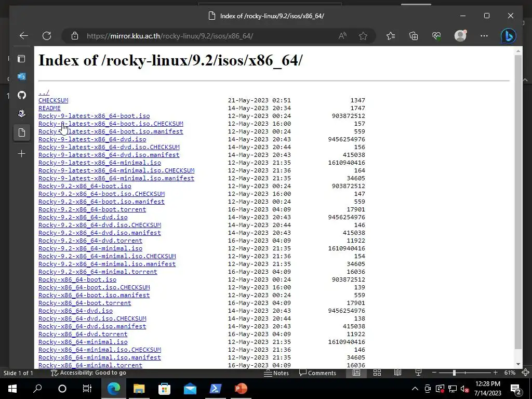The width and height of the screenshot is (532, 399).
Task: Switch to the GitHub tab in sidebar
Action: click(x=22, y=95)
